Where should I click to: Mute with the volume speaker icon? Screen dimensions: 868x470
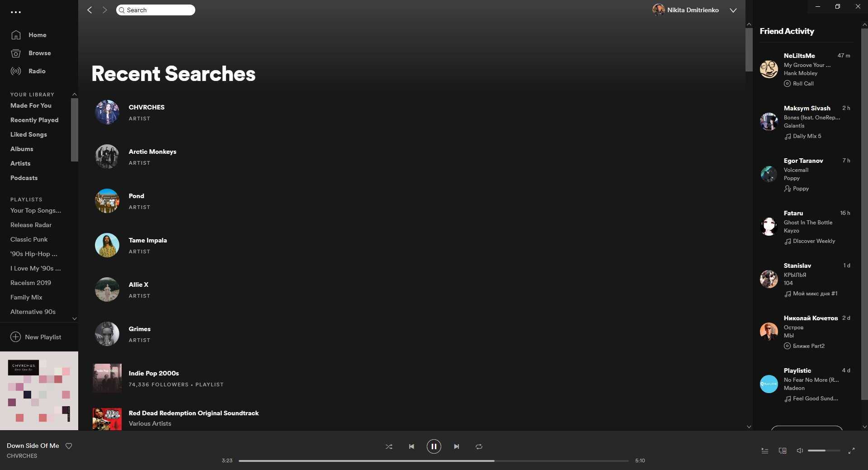pyautogui.click(x=800, y=451)
